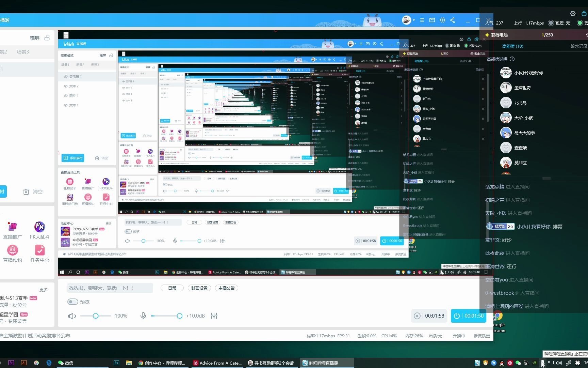The height and width of the screenshot is (368, 588).
Task: Click the 码率:1.17mbps status entry
Action: coord(321,336)
